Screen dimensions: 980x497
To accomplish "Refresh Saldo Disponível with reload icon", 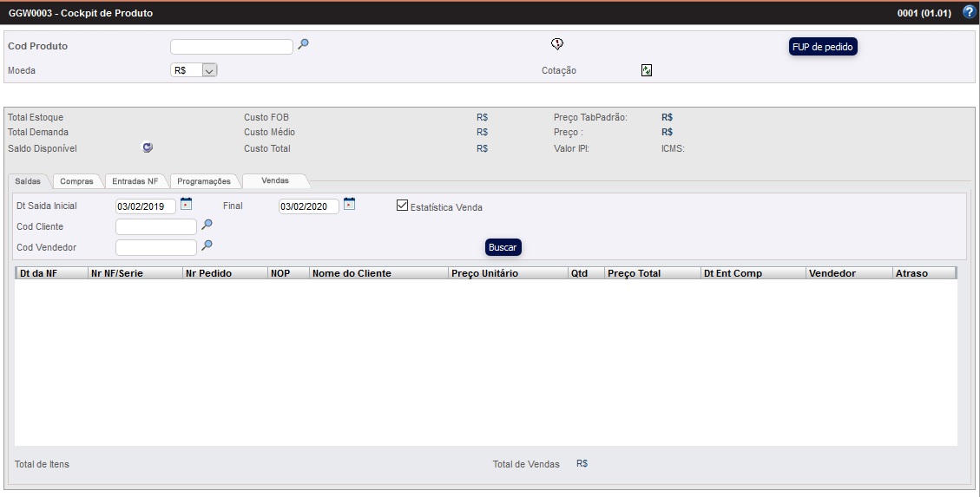I will click(148, 147).
